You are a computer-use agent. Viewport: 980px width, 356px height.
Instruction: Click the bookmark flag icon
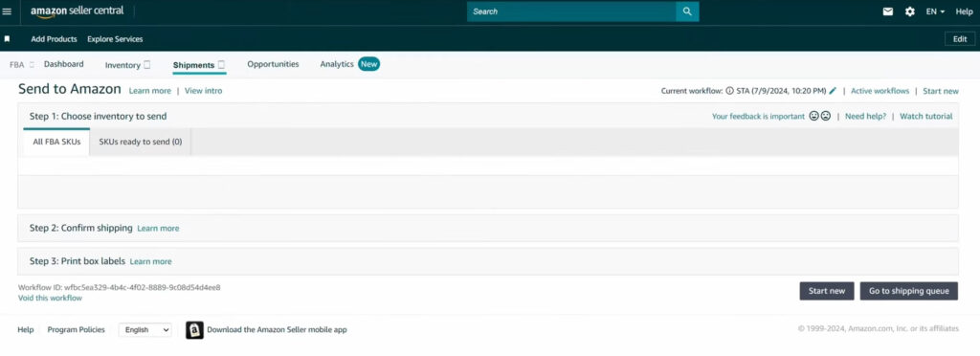(x=7, y=38)
